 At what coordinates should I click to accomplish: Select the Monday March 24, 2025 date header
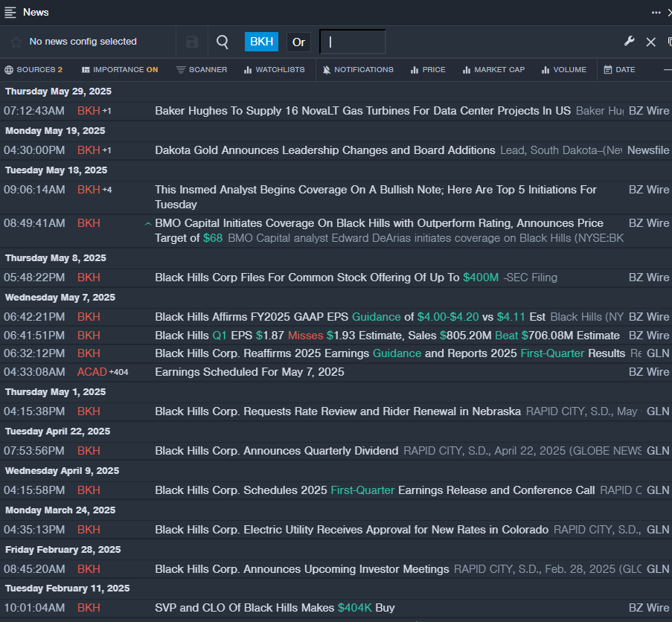(60, 510)
